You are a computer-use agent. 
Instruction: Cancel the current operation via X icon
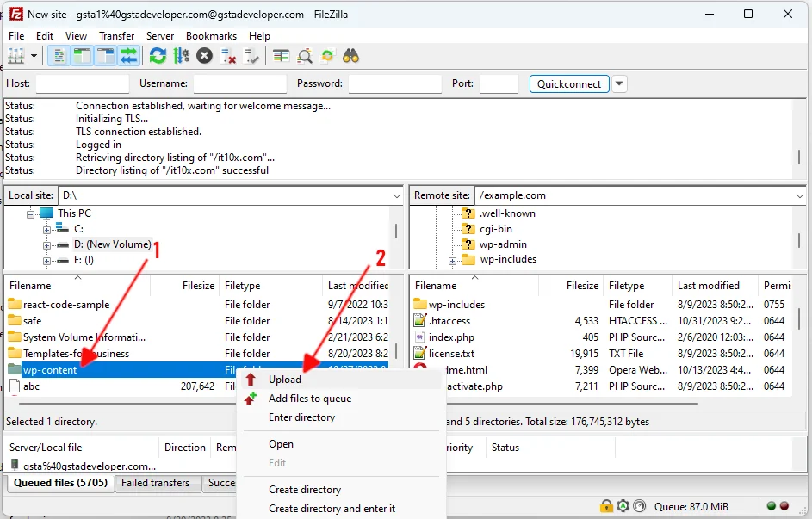pos(205,56)
